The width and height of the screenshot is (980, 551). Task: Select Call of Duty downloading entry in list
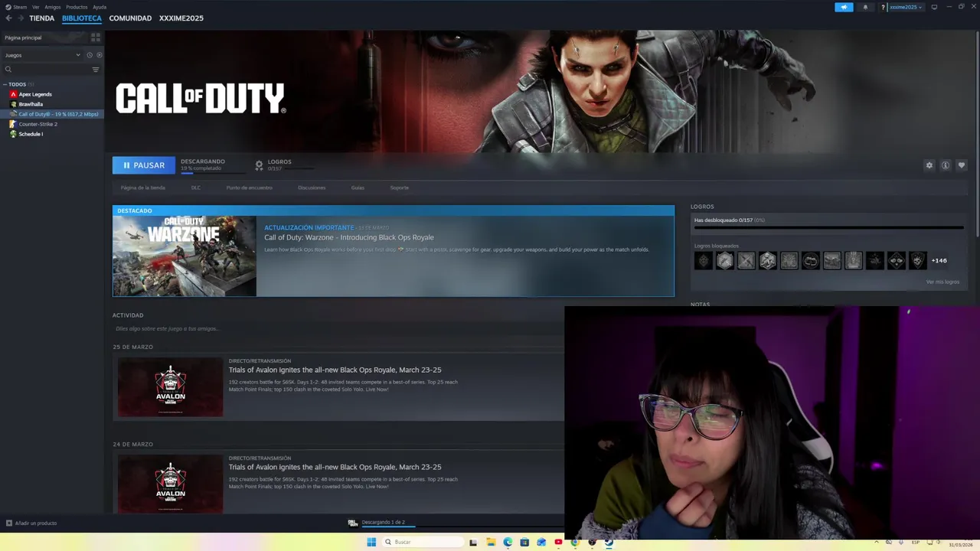click(x=52, y=114)
